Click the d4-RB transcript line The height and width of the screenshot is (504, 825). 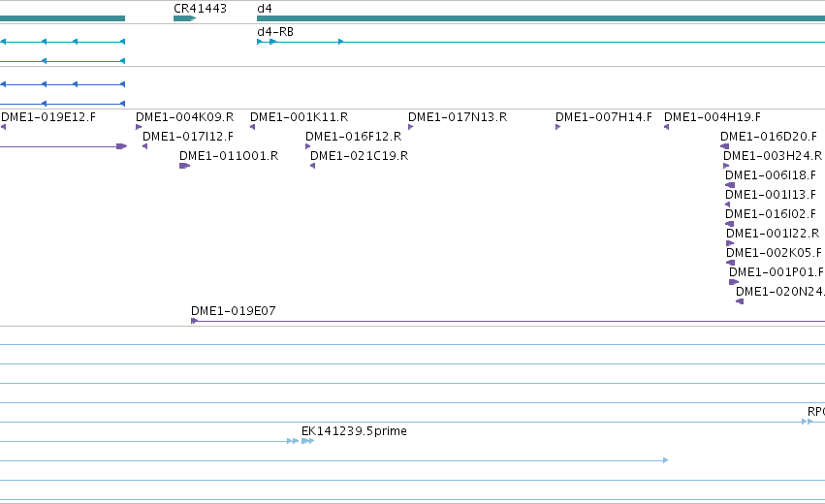point(541,42)
